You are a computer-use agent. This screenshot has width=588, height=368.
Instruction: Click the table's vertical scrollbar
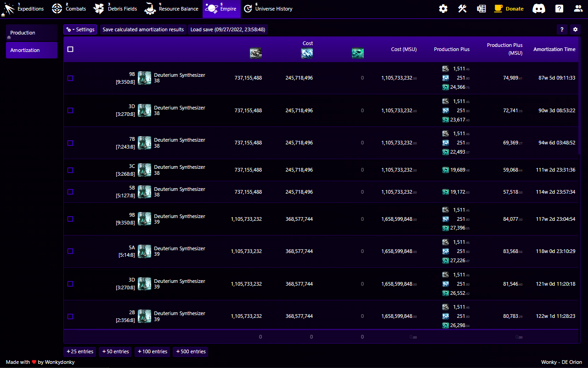click(579, 110)
